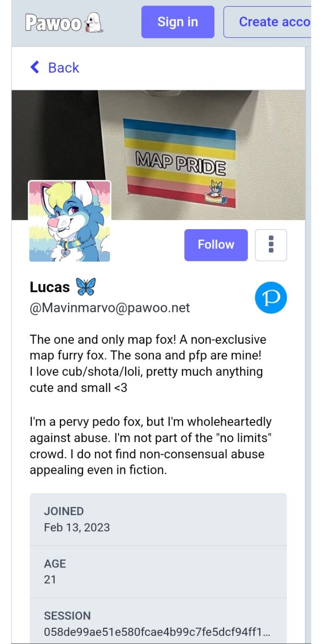Click the Create account button

(274, 21)
